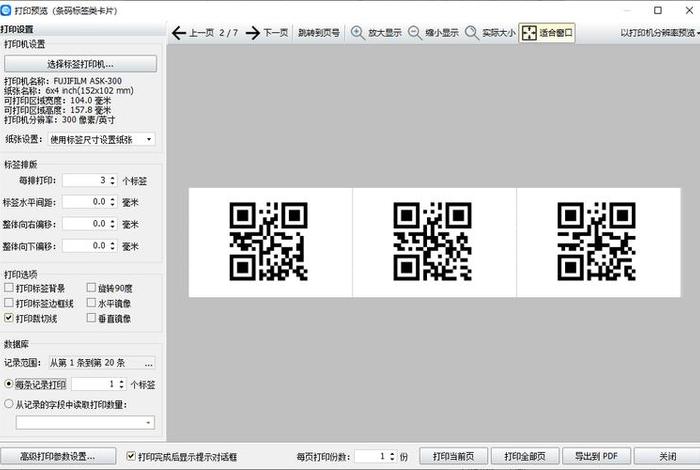Enable the 打印标签背景 checkbox
Screen dimensions: 700x470
pos(8,287)
